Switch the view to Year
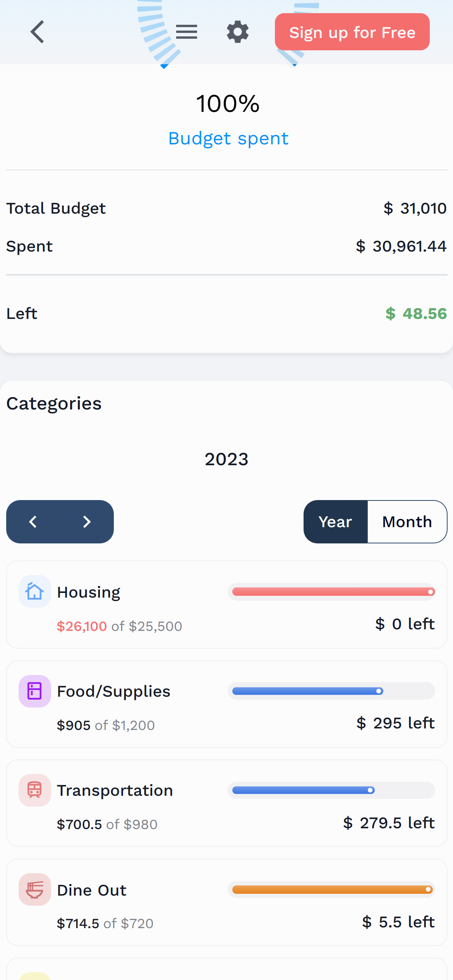 point(335,522)
